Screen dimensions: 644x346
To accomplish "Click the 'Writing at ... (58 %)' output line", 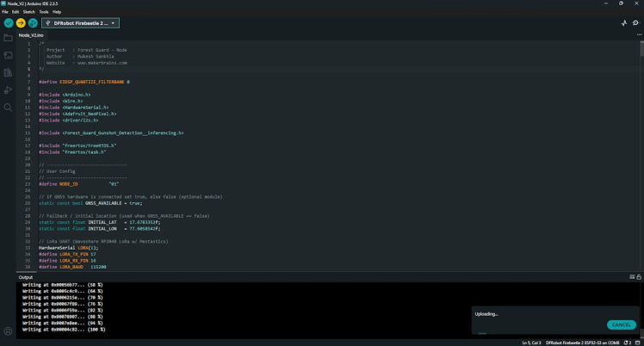I will 63,285.
